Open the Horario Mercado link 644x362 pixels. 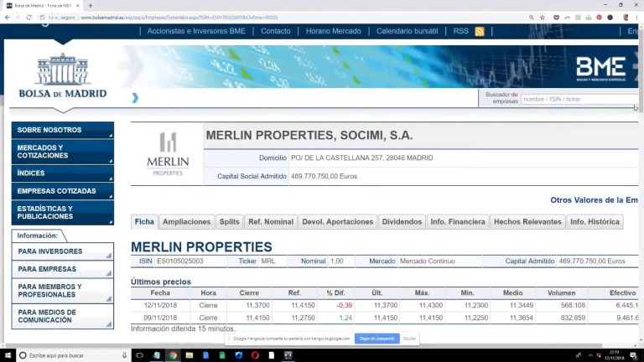pyautogui.click(x=333, y=31)
